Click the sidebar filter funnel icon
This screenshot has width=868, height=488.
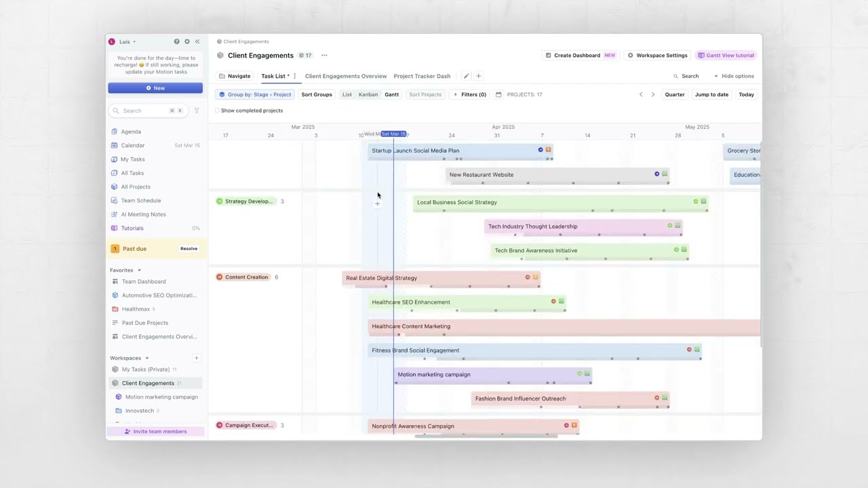coord(197,110)
